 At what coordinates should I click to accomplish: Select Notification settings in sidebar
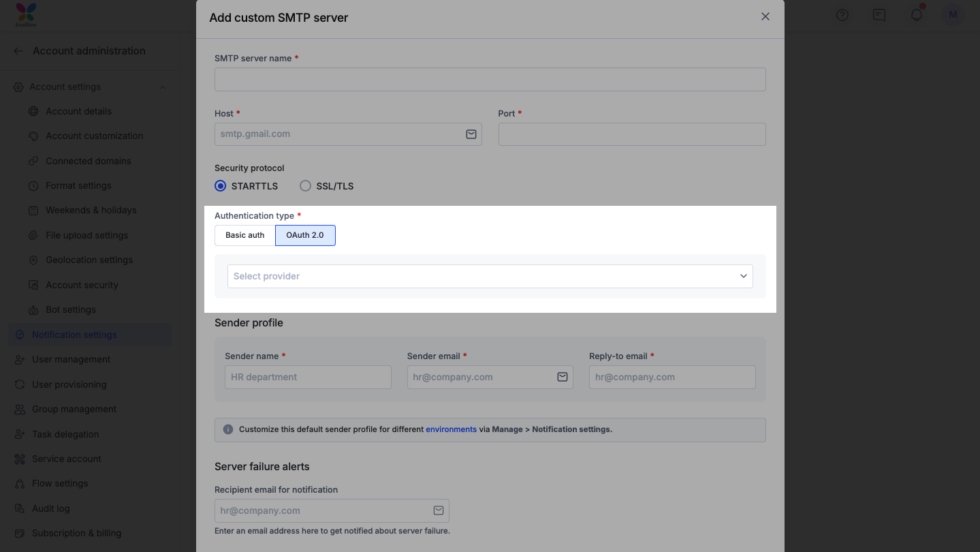point(90,335)
